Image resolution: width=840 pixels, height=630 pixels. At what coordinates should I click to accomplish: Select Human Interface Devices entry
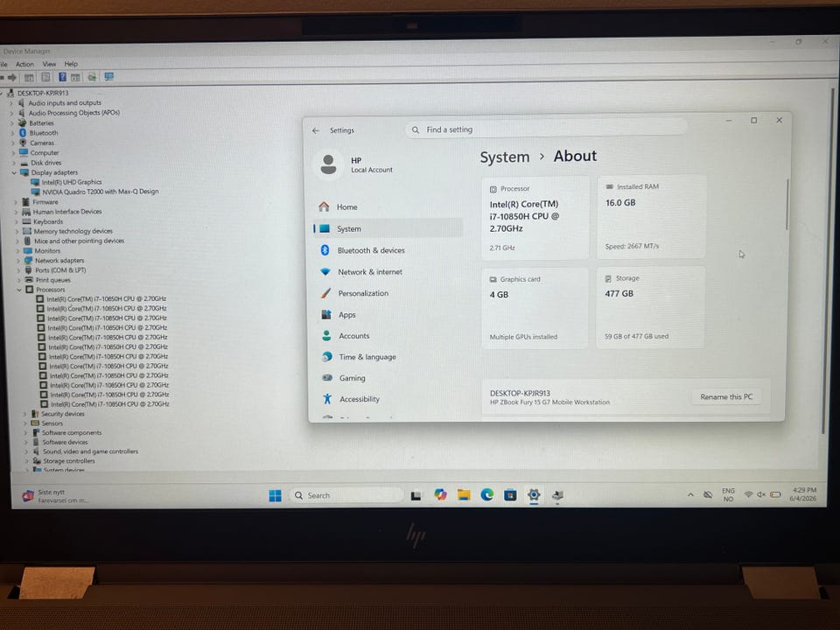pyautogui.click(x=67, y=212)
